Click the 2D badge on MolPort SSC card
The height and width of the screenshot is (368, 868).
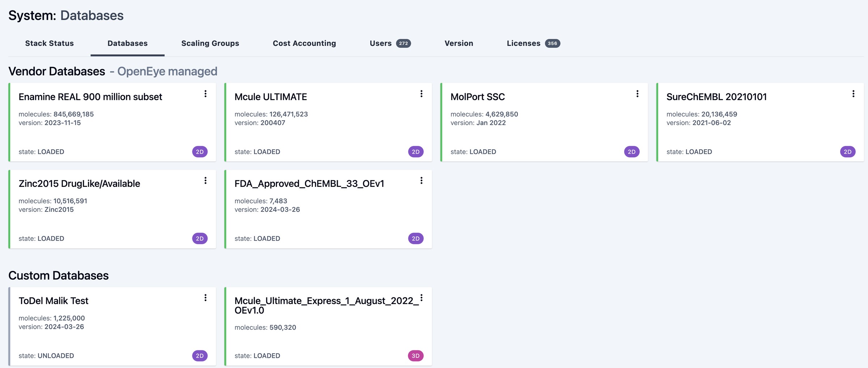(631, 152)
